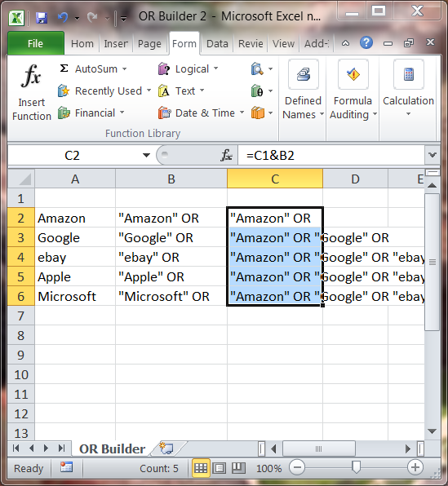Click the Name Box showing C2
The width and height of the screenshot is (448, 486).
coord(72,155)
